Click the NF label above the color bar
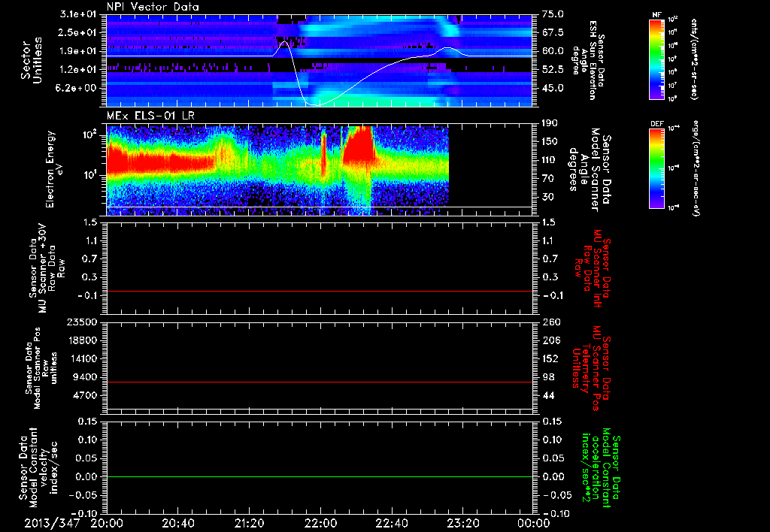The height and width of the screenshot is (532, 770). [x=656, y=15]
